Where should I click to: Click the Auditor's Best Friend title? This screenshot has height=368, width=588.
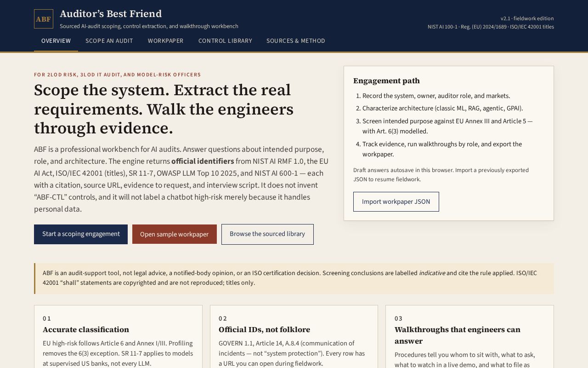(x=111, y=14)
